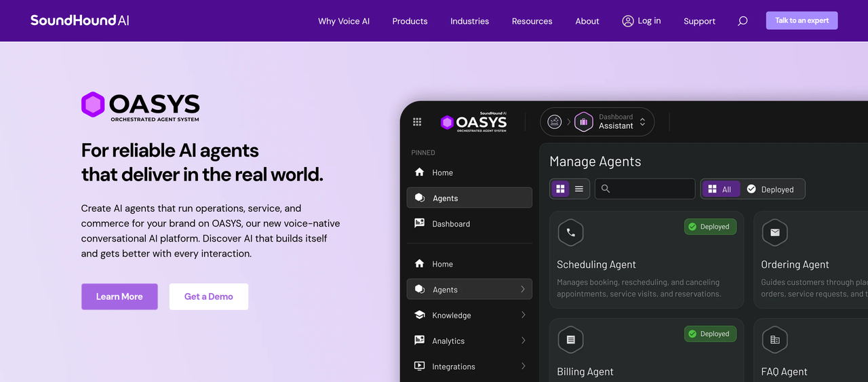Click the Scheduling Agent phone icon
868x382 pixels.
click(x=570, y=233)
